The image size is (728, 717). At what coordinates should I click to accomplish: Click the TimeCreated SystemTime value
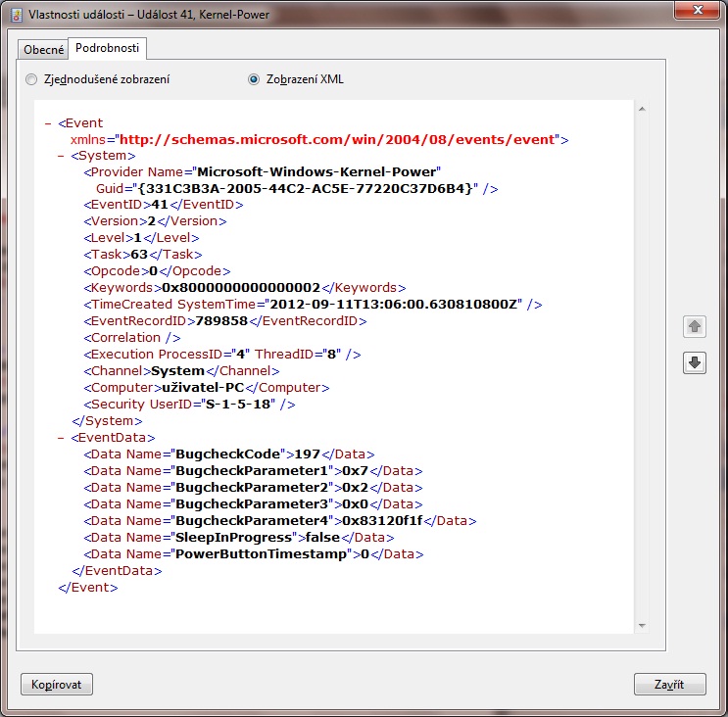[x=393, y=305]
